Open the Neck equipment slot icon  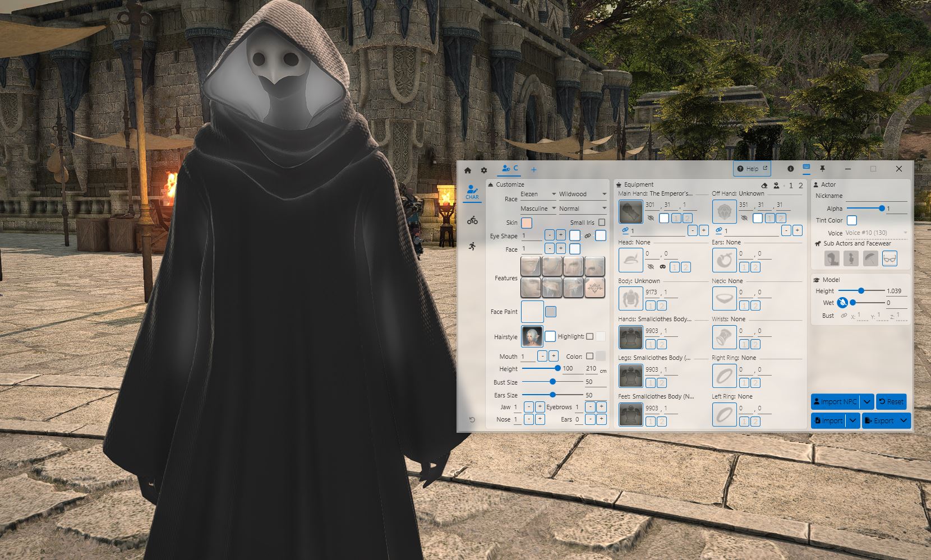(x=724, y=299)
